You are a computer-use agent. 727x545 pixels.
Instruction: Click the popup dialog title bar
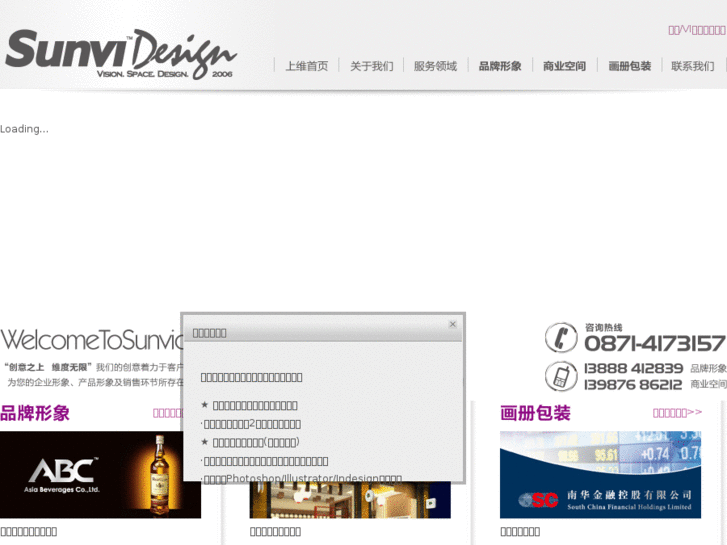[x=323, y=329]
